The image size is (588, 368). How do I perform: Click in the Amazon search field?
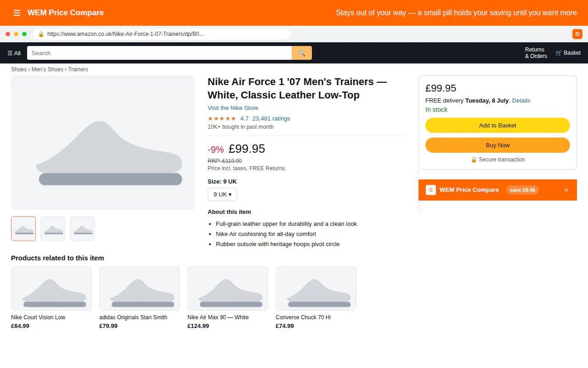[159, 53]
